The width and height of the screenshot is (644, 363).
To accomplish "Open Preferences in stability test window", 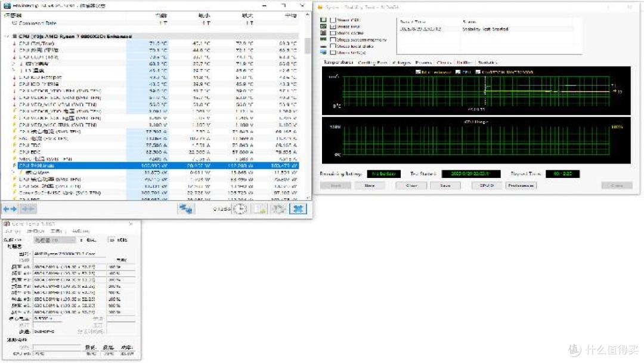I will pos(521,186).
